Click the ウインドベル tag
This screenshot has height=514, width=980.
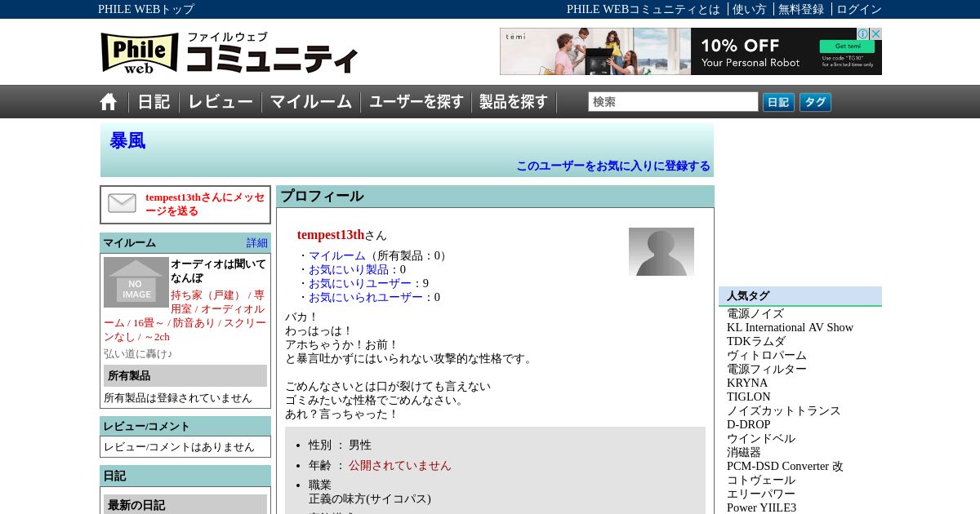[x=761, y=438]
